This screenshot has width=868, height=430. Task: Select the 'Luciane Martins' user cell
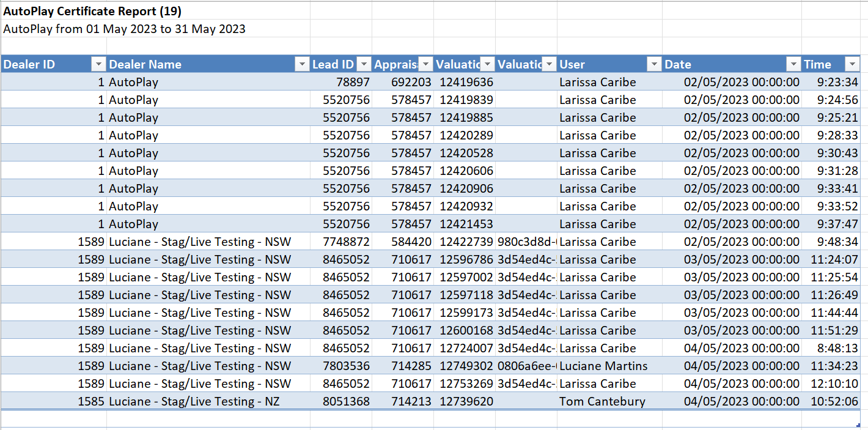coord(610,366)
